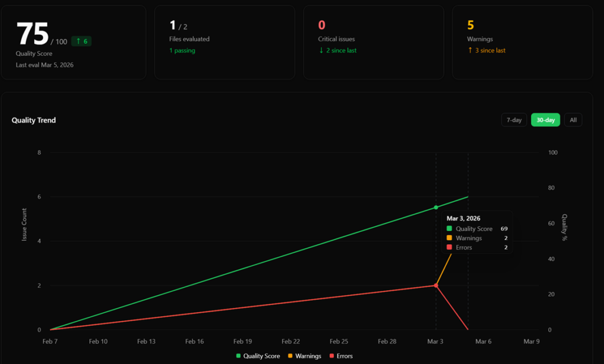Click the up-arrow "3 since last" indicator
The image size is (604, 364).
pos(487,51)
